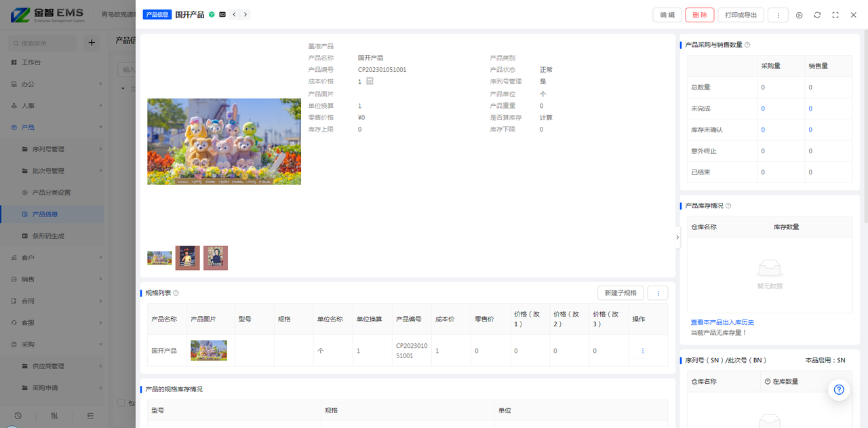Click 库存未确认 销售量 value link
The image size is (868, 428).
coord(810,130)
